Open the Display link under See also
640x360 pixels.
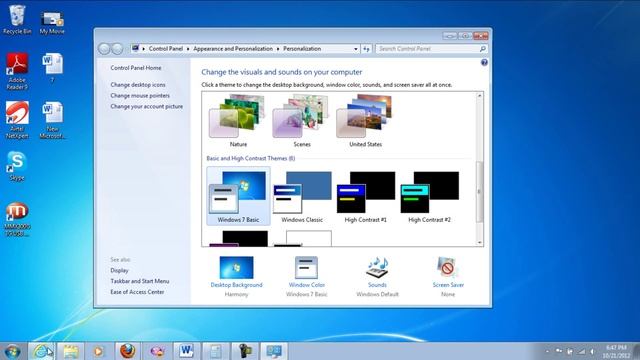[119, 270]
